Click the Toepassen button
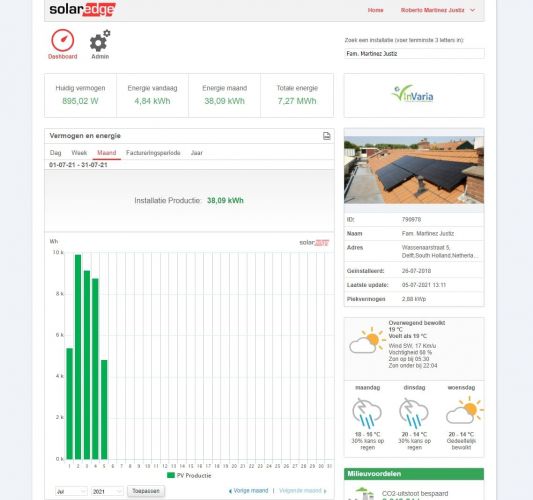The width and height of the screenshot is (533, 500). [x=146, y=491]
